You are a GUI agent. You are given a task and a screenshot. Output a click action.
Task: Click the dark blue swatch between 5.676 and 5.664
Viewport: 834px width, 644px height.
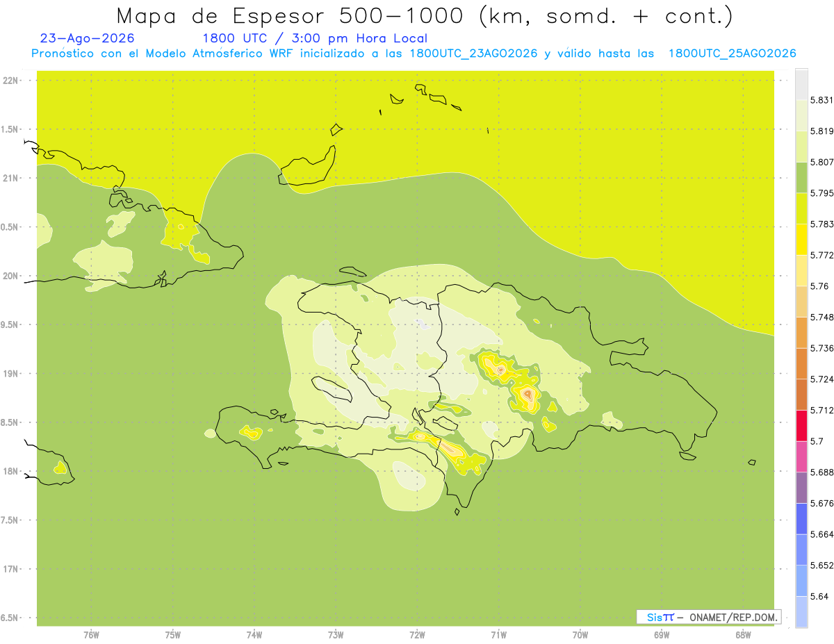(x=801, y=518)
